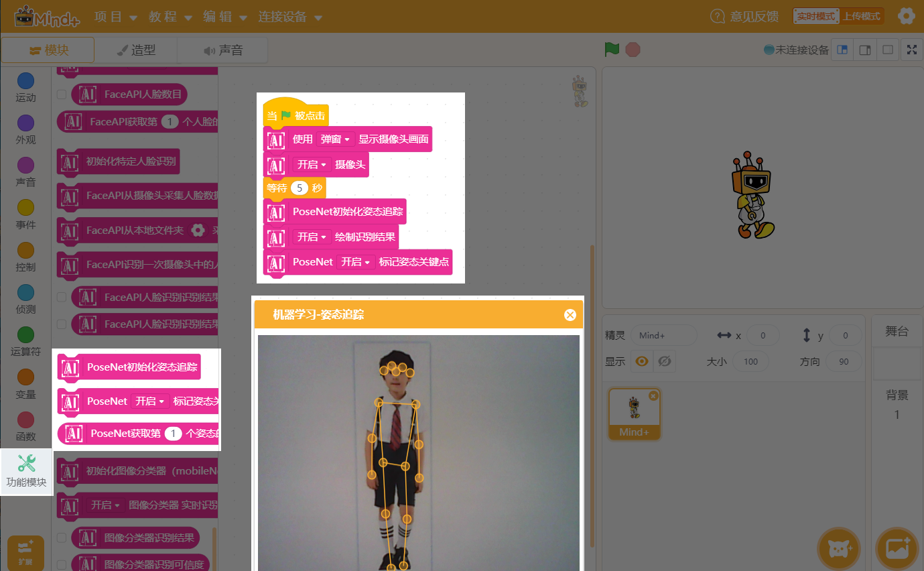This screenshot has width=924, height=571.
Task: Click the Mind+ logo
Action: (x=47, y=17)
